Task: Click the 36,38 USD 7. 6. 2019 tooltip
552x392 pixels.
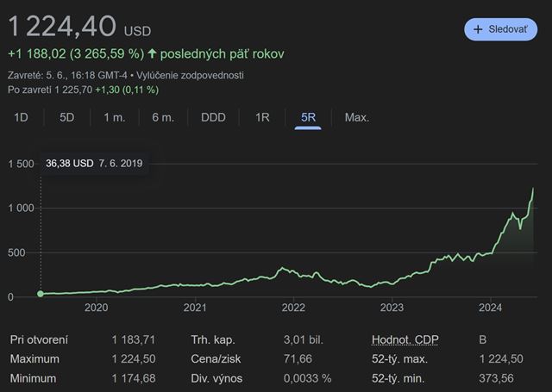Action: pyautogui.click(x=94, y=164)
